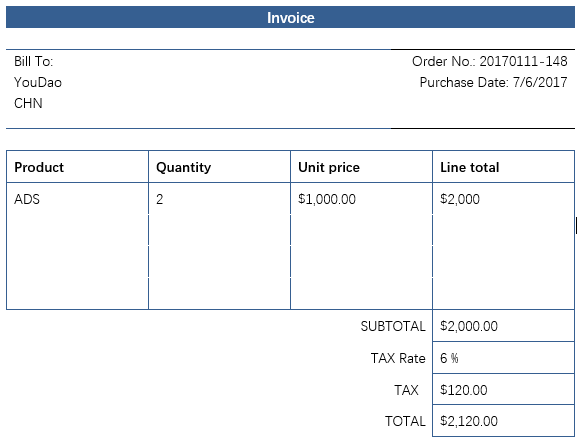Select the $1,000.00 unit price cell
The width and height of the screenshot is (583, 446).
point(361,199)
